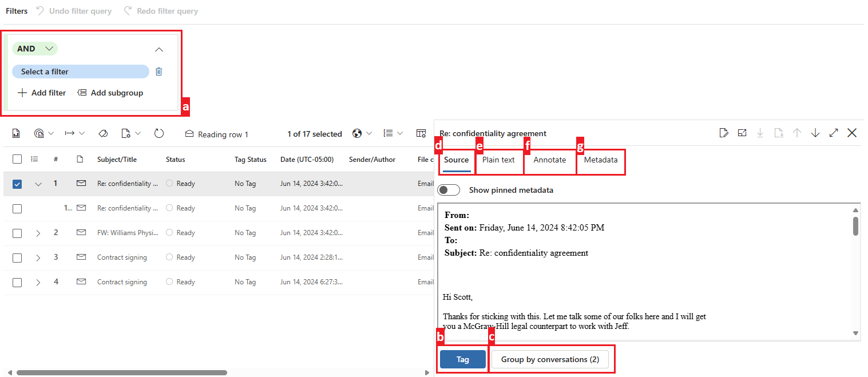The height and width of the screenshot is (377, 868).
Task: Expand row 2 FW: Williams Physi conversation
Action: pos(38,232)
